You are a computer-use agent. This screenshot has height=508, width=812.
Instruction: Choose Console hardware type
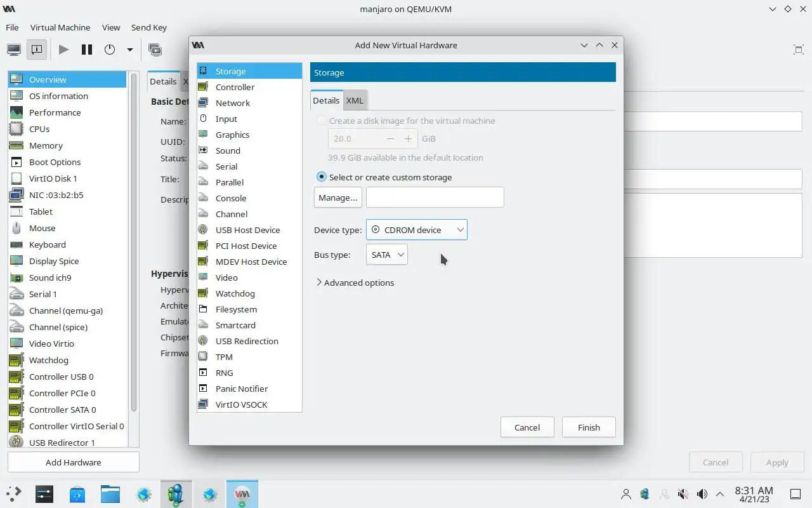tap(249, 198)
